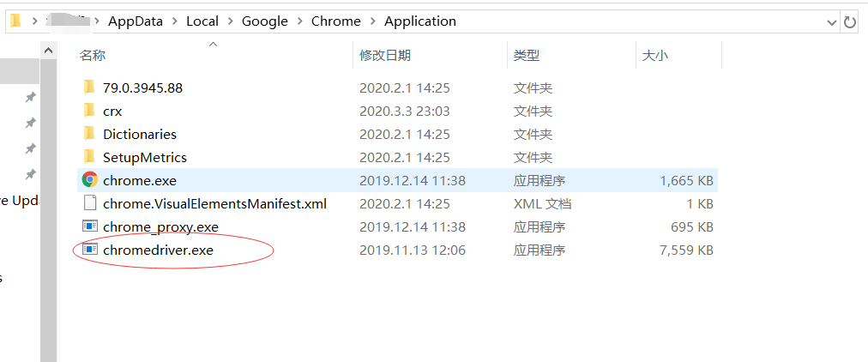The width and height of the screenshot is (868, 362).
Task: Click the date 2019.11.13 12:06
Action: click(x=413, y=250)
